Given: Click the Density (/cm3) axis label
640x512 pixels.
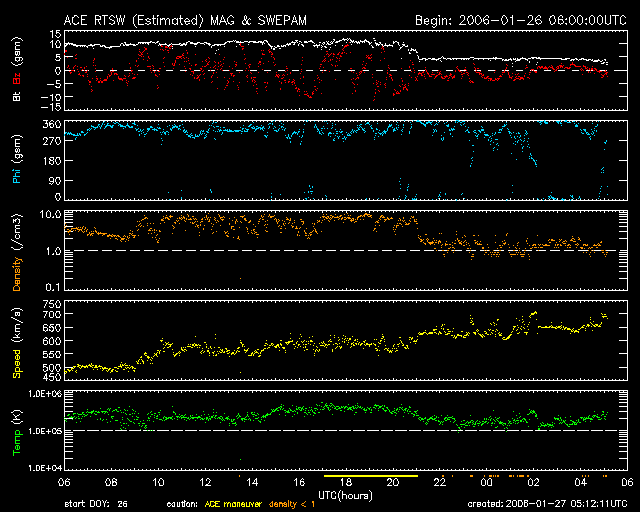Looking at the screenshot, I should (17, 251).
